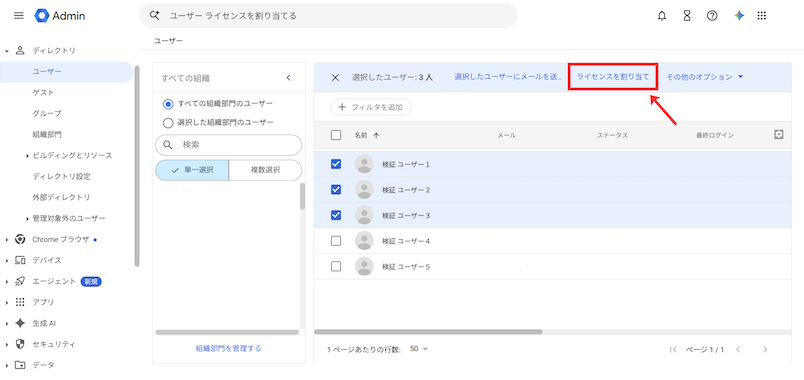
Task: Click the left sidebar vertical scrollbar
Action: tap(136, 166)
